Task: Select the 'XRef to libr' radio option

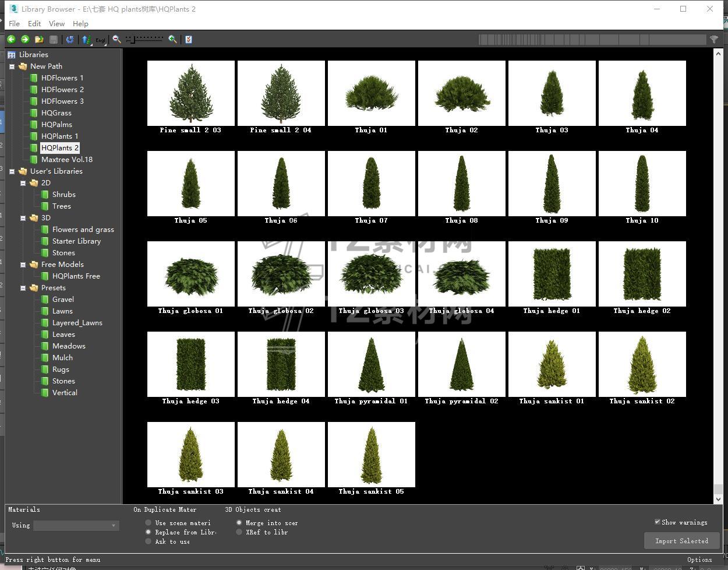Action: tap(239, 532)
